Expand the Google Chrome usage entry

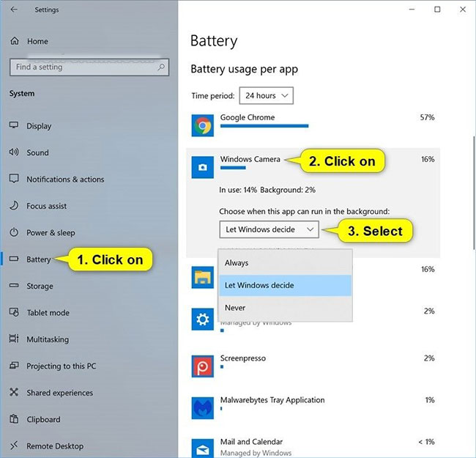(x=313, y=125)
